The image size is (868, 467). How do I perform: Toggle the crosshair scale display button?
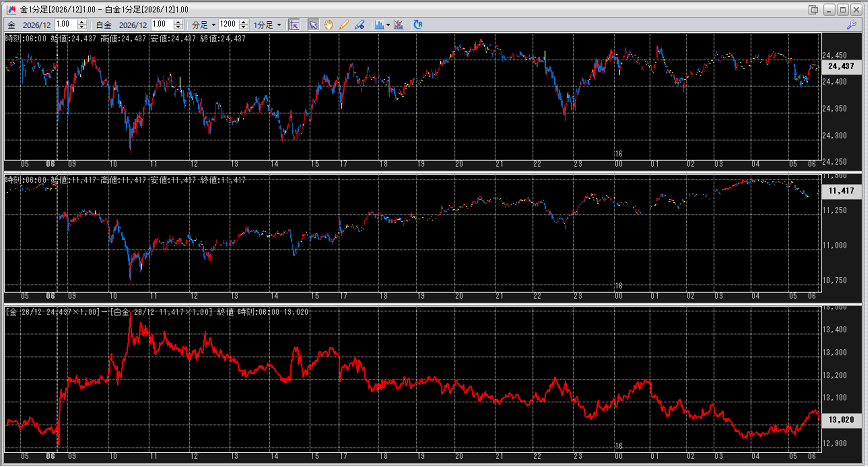pos(294,25)
